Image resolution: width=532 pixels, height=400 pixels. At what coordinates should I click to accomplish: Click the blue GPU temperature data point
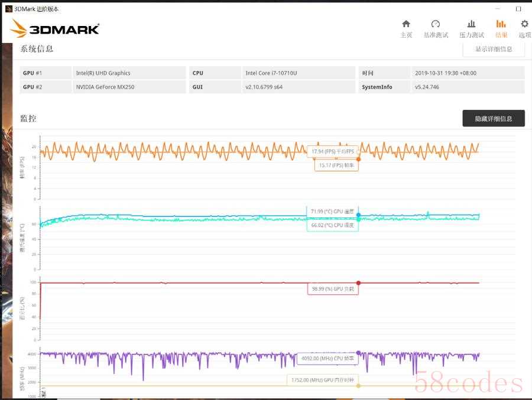coord(358,215)
